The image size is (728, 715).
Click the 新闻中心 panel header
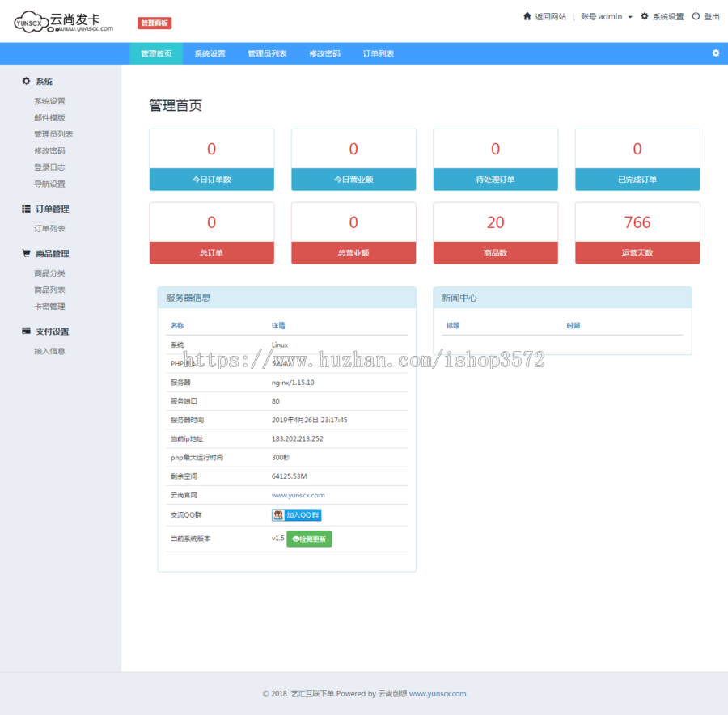point(562,298)
